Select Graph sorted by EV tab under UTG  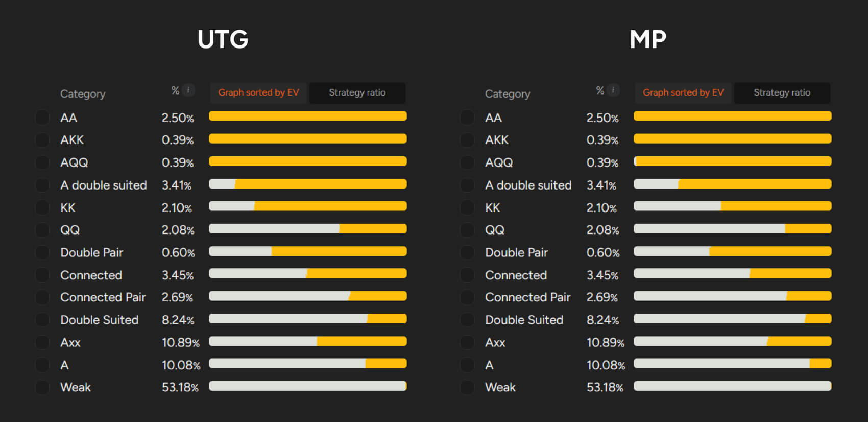(258, 92)
